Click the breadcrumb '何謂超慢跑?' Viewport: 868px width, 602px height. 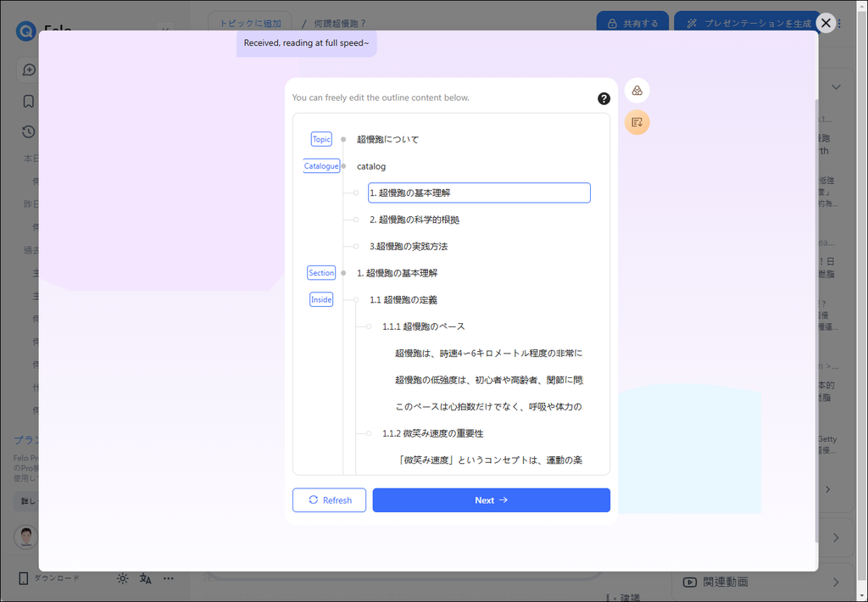340,23
